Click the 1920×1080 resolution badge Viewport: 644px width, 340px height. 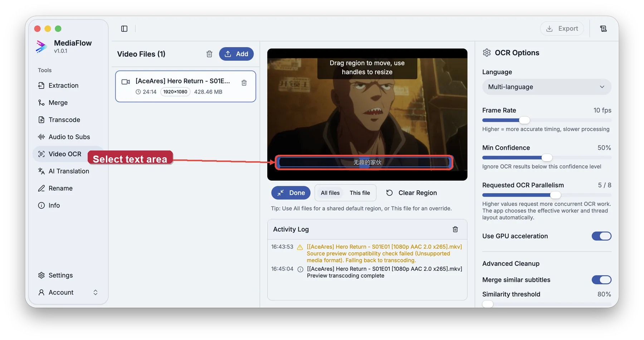(x=175, y=92)
